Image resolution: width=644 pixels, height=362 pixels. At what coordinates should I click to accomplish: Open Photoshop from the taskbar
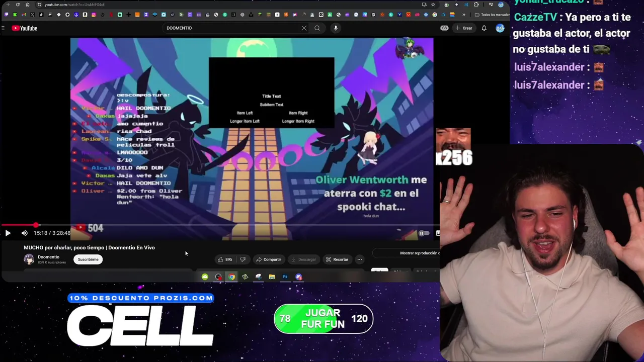285,277
